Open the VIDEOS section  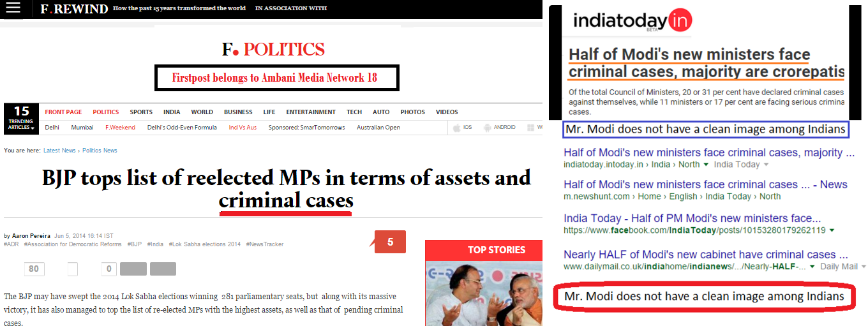tap(447, 112)
